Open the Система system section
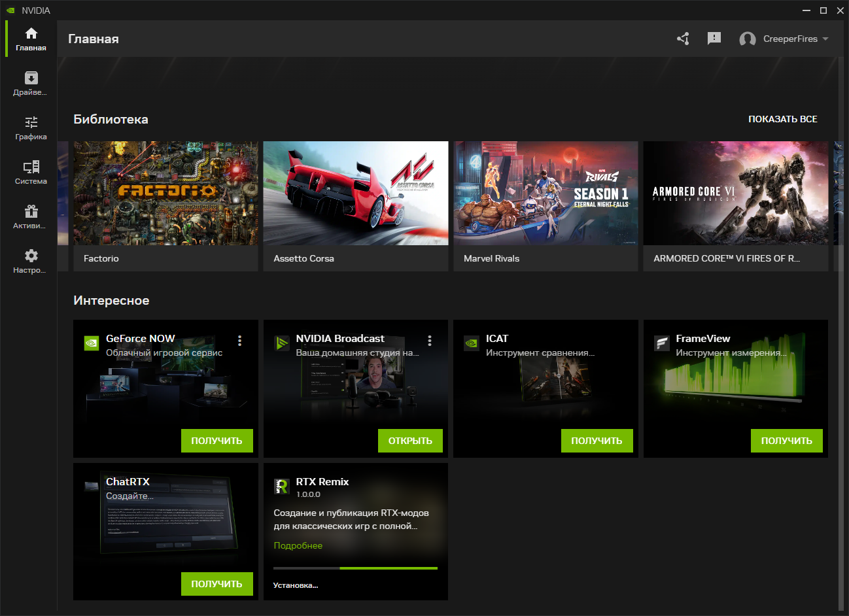Viewport: 849px width, 616px height. [x=31, y=173]
